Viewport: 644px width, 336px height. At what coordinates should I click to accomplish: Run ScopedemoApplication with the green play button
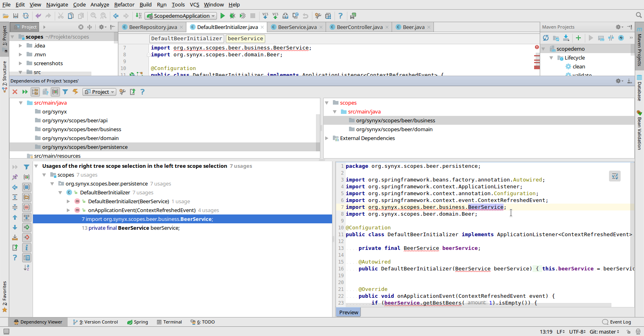pyautogui.click(x=223, y=16)
